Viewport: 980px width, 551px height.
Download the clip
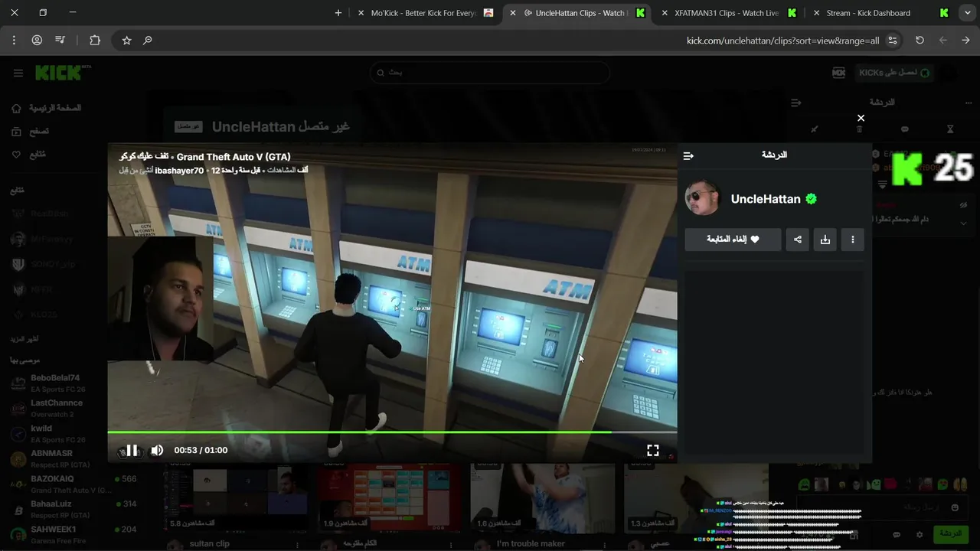[x=825, y=240]
